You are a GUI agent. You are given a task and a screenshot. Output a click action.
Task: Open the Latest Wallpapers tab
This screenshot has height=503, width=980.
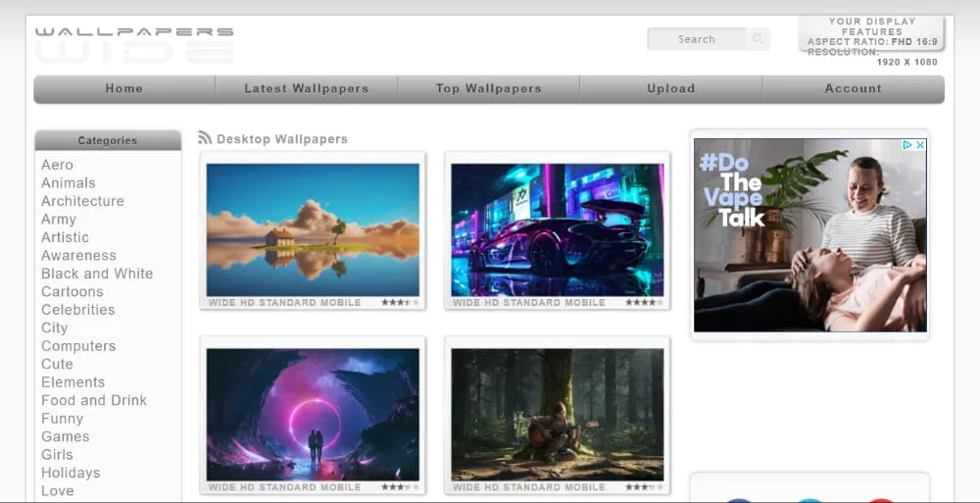[x=306, y=89]
